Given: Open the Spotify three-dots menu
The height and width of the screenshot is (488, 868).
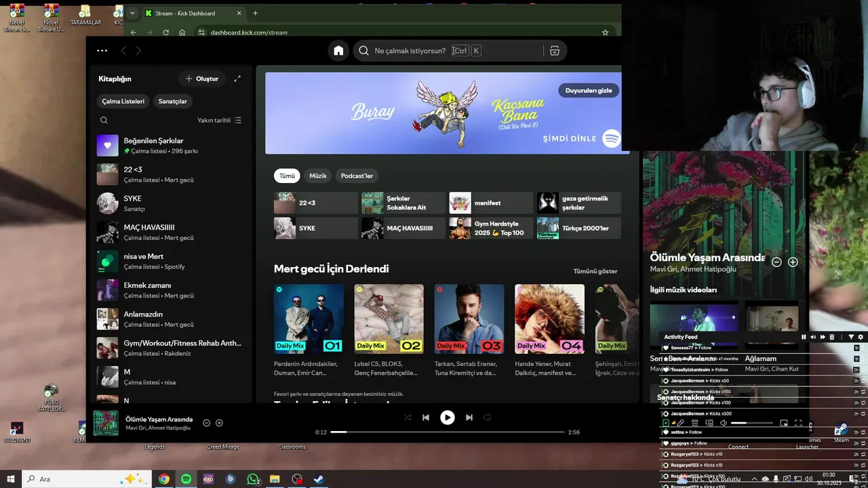Looking at the screenshot, I should pyautogui.click(x=102, y=50).
